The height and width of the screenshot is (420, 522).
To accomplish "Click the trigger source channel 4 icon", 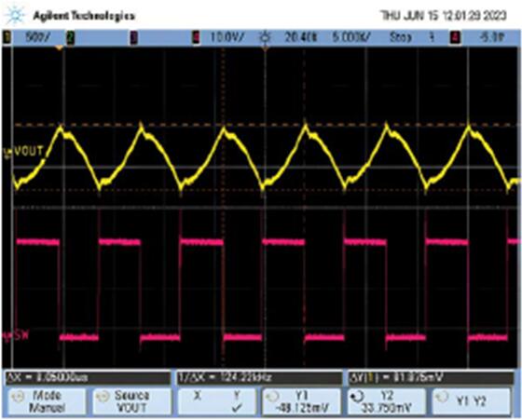I will (x=455, y=37).
